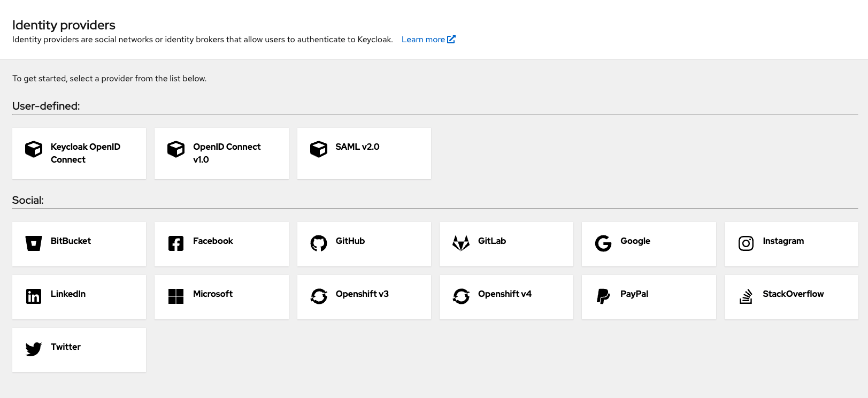
Task: Click the Openshift v3 logo icon
Action: point(319,296)
